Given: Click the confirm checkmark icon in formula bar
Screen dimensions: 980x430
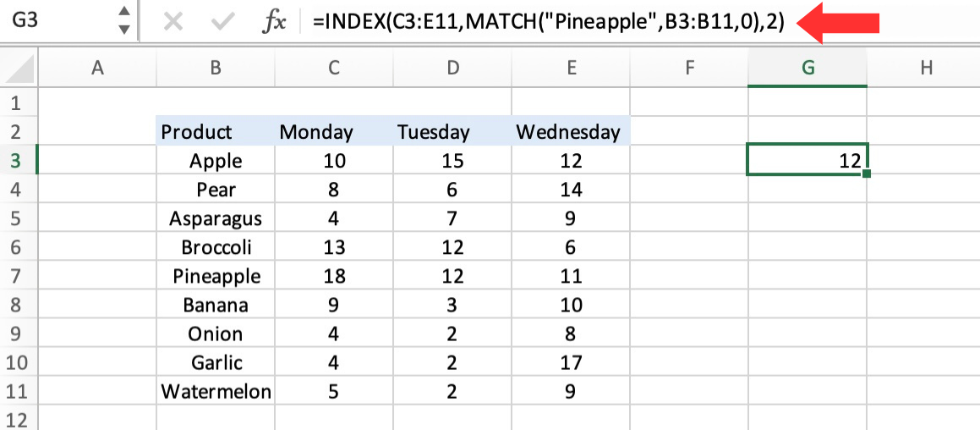Looking at the screenshot, I should coord(222,23).
